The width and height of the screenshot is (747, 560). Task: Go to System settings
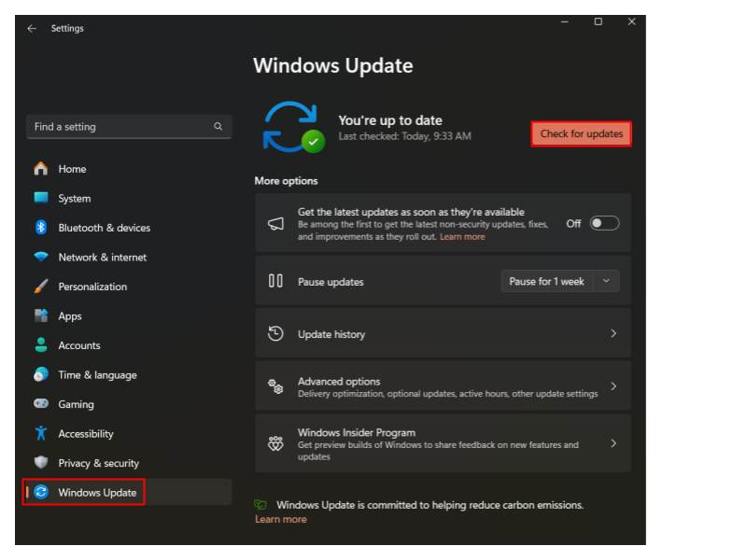click(129, 198)
